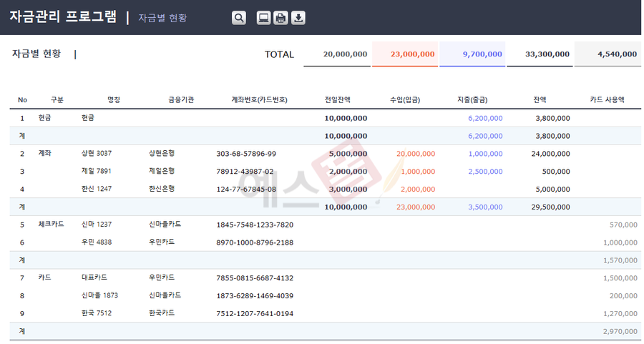Click the 20,000,000 deposit of 상현 3037
The width and height of the screenshot is (644, 344).
pyautogui.click(x=416, y=154)
